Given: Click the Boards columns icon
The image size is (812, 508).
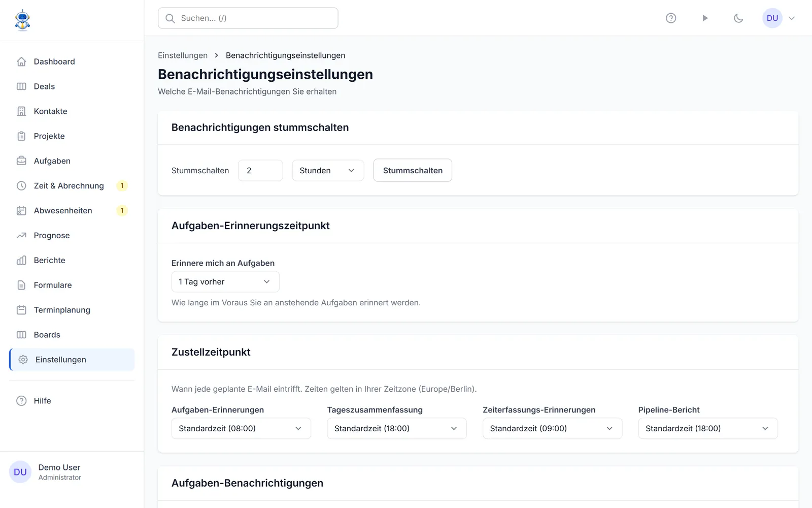Looking at the screenshot, I should (x=21, y=335).
